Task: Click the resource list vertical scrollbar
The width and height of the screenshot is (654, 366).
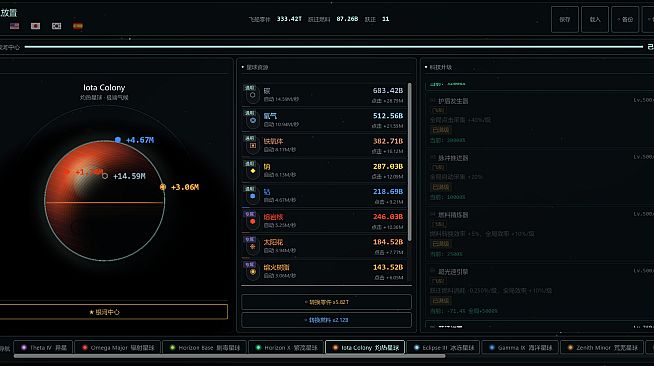Action: (410, 162)
